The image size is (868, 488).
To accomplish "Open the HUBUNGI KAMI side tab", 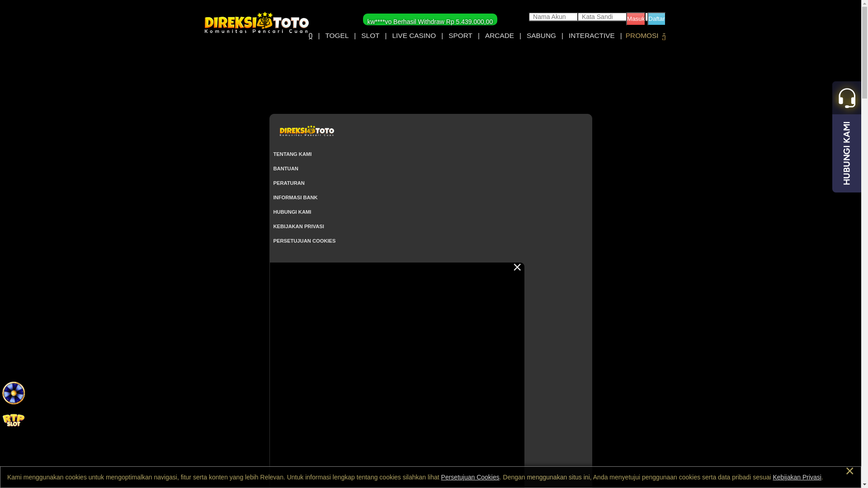I will click(x=847, y=153).
